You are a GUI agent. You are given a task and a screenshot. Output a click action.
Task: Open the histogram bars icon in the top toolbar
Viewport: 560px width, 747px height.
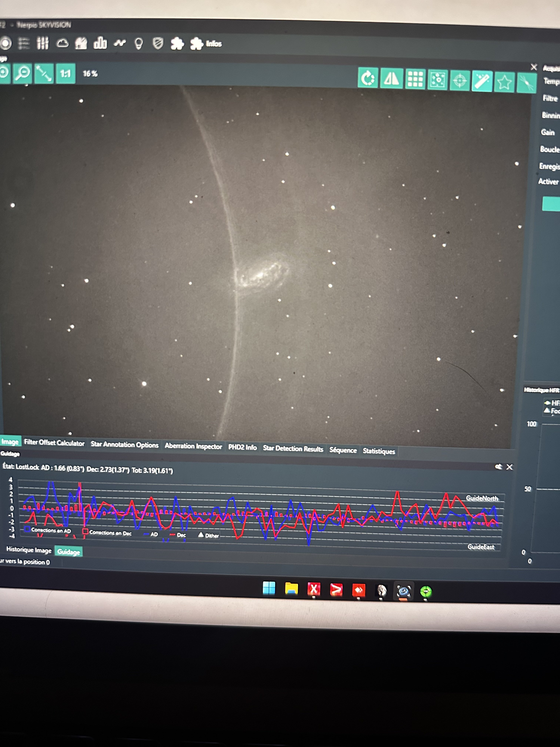click(100, 43)
